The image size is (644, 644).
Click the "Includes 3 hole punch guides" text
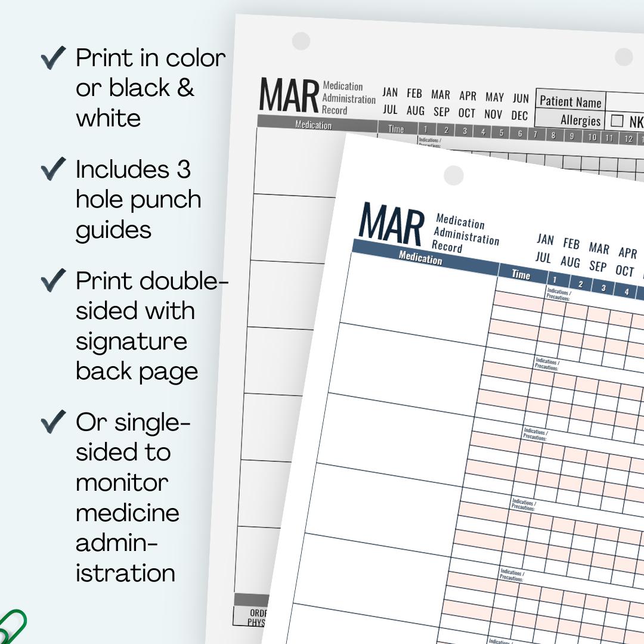point(138,199)
